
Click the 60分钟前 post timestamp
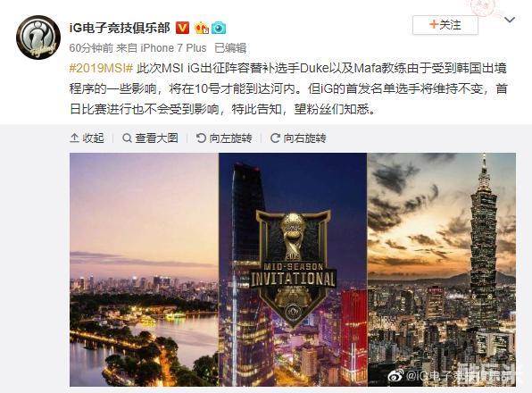click(91, 48)
